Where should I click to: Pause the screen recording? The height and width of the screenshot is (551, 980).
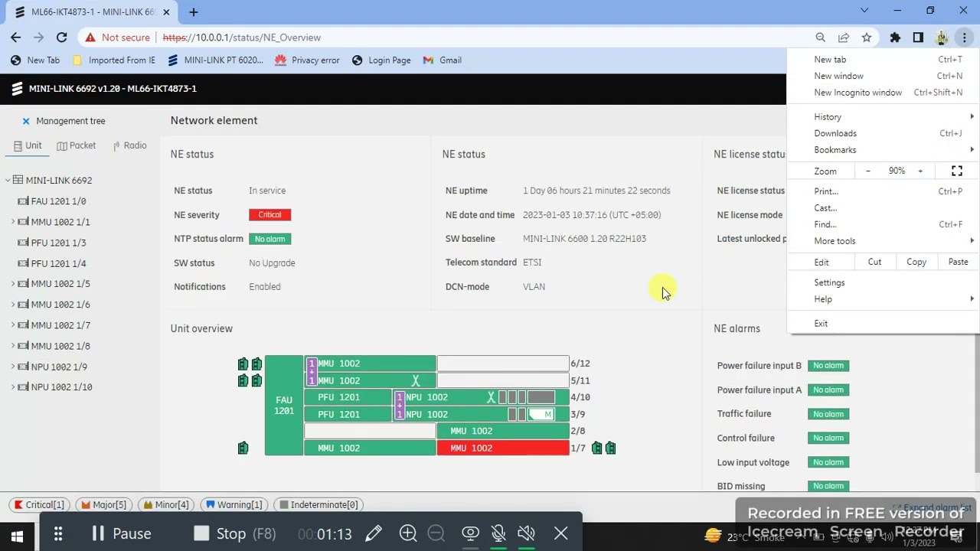(x=122, y=533)
